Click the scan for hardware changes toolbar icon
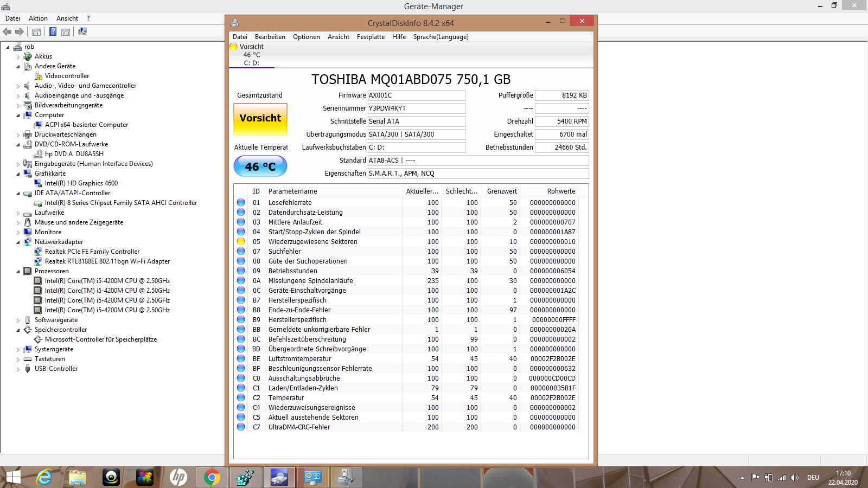Screen dimensions: 868x488 coord(82,31)
